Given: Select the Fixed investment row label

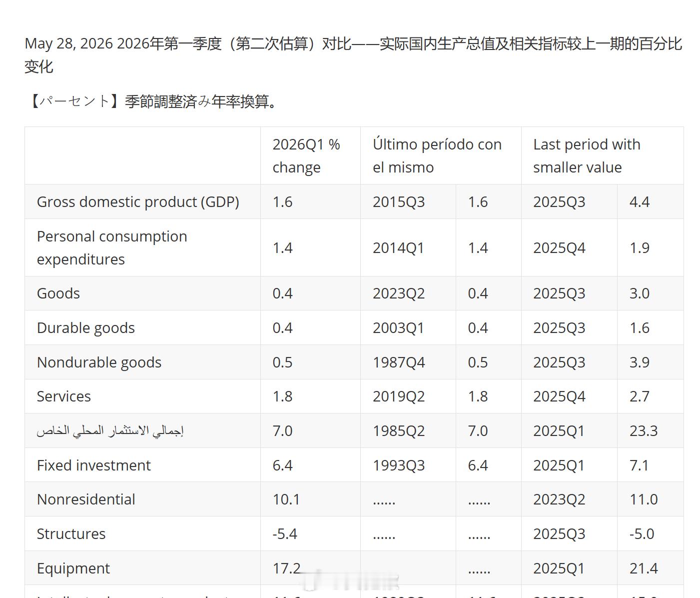Looking at the screenshot, I should click(x=94, y=465).
